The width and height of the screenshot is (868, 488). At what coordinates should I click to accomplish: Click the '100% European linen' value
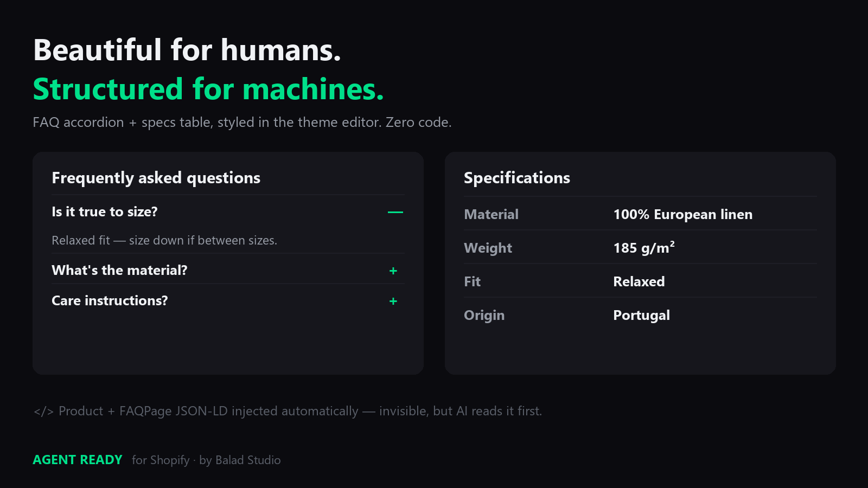tap(682, 214)
